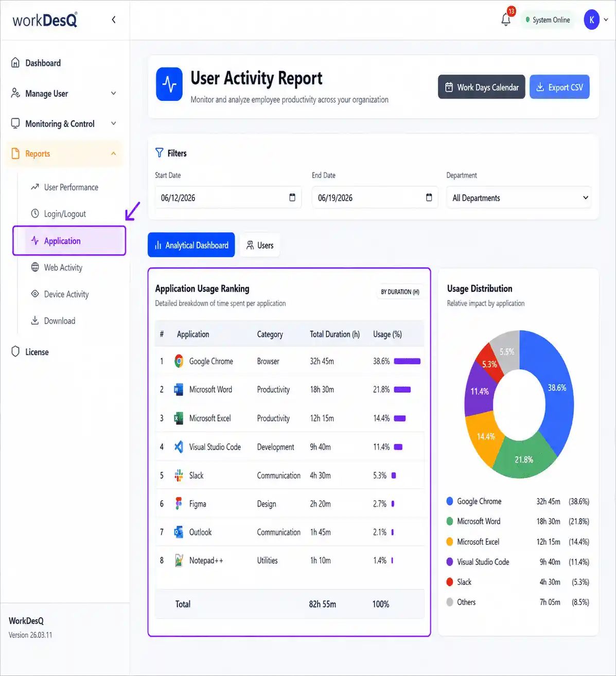This screenshot has width=616, height=676.
Task: Open the Login/Logout report
Action: 65,214
